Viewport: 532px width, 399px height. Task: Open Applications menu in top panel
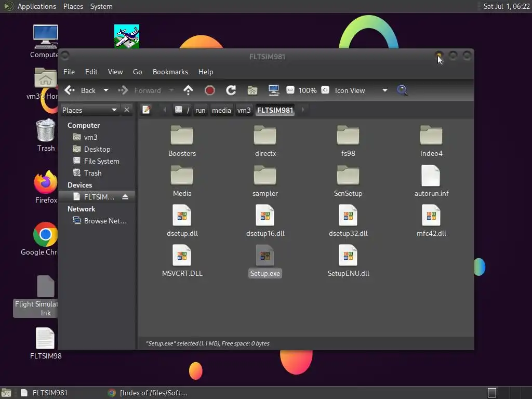[x=37, y=6]
